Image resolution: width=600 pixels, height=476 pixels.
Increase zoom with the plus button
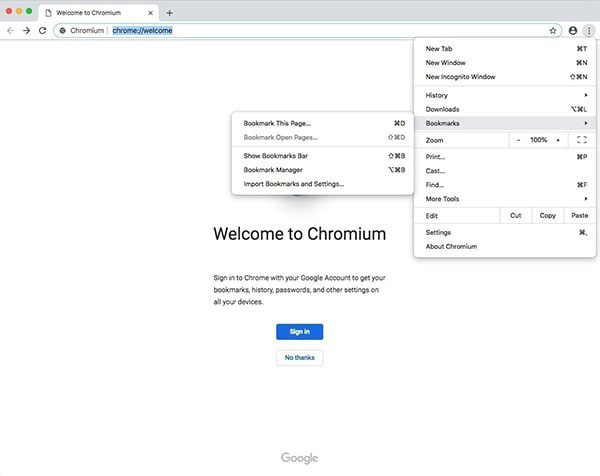558,140
